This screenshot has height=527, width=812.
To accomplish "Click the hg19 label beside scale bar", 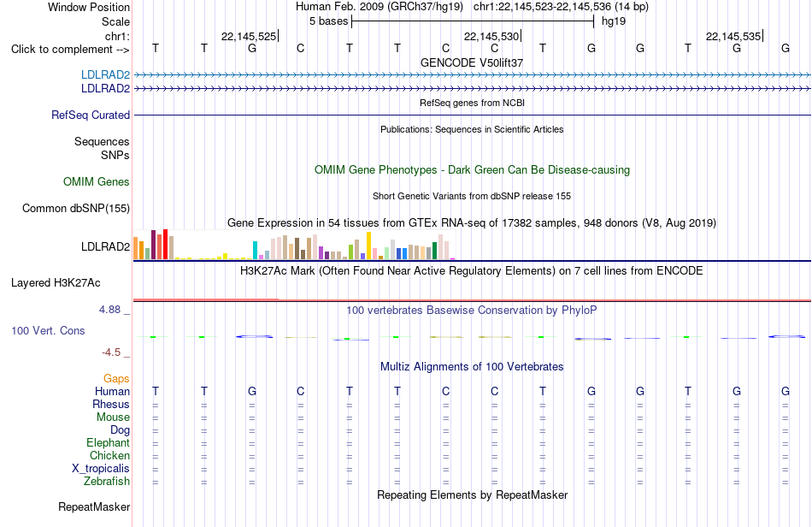I will point(614,21).
